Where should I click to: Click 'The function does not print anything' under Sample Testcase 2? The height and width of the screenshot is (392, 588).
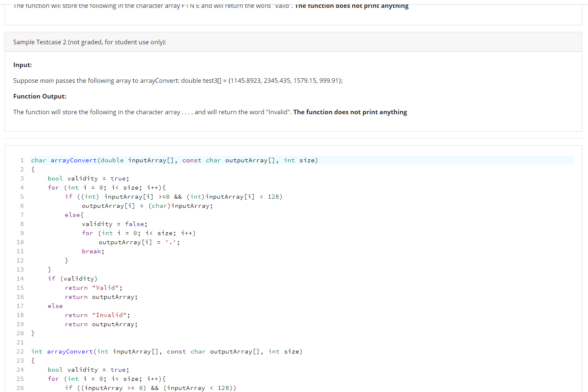pyautogui.click(x=350, y=112)
